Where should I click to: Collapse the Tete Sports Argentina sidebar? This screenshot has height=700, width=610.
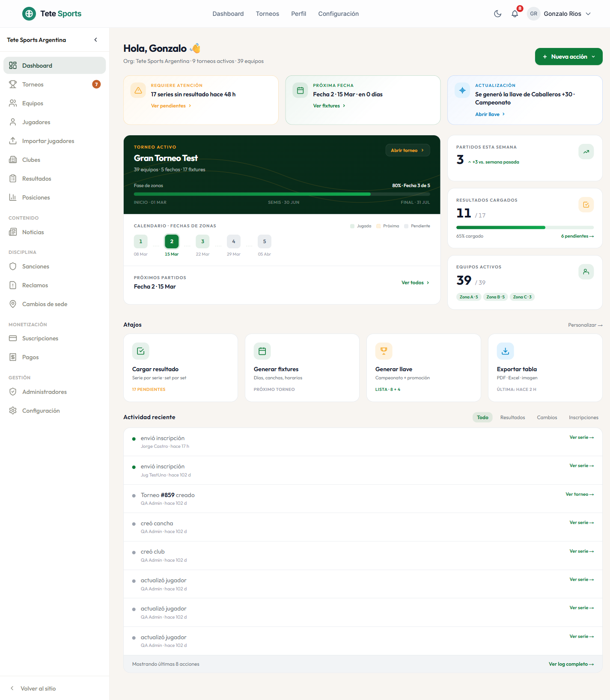pyautogui.click(x=95, y=40)
